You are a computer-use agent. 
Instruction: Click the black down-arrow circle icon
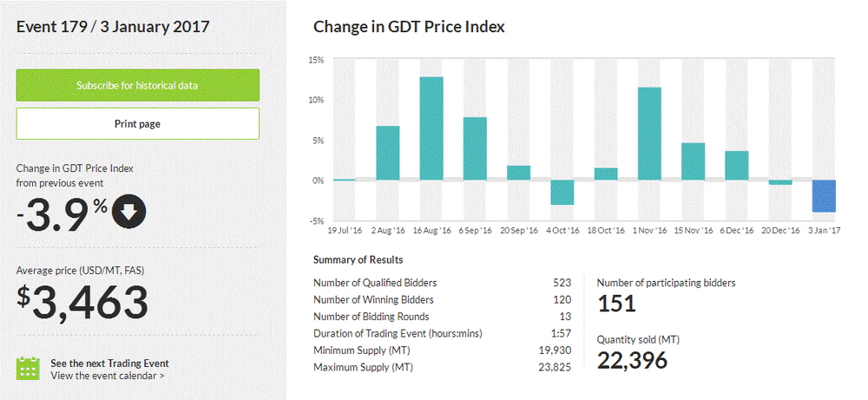click(128, 213)
